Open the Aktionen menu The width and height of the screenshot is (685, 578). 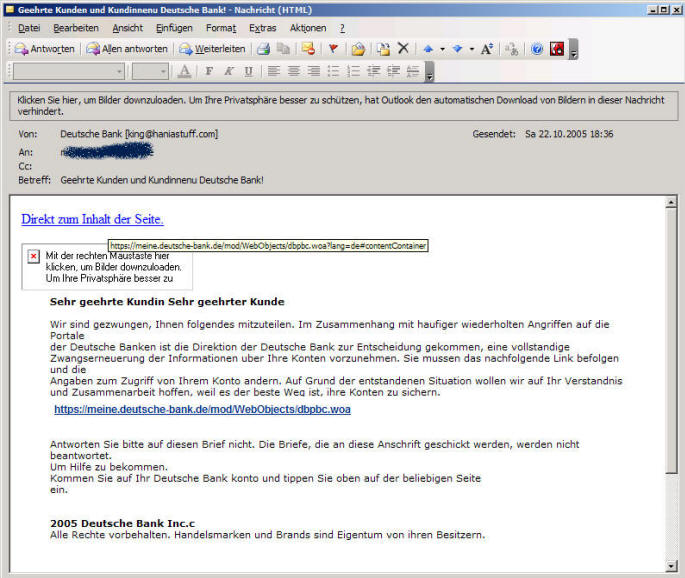(x=308, y=28)
